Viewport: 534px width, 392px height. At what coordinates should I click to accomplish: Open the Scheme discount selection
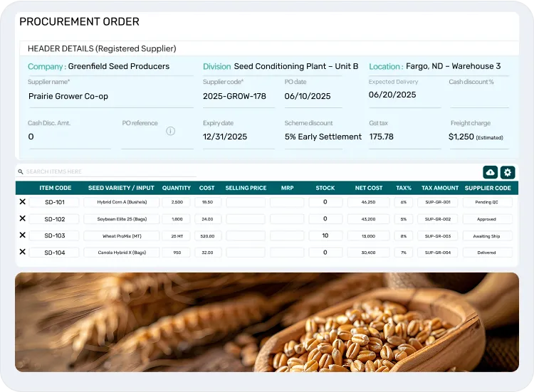[x=323, y=137]
